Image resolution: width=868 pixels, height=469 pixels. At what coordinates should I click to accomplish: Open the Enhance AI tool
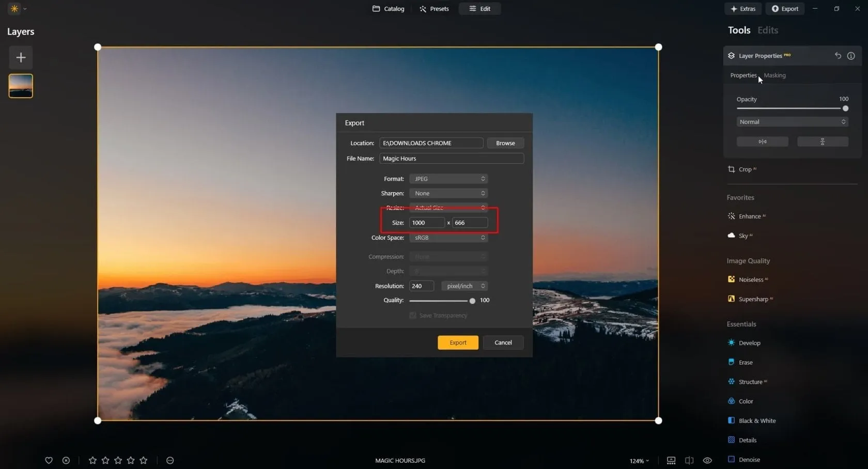(749, 216)
